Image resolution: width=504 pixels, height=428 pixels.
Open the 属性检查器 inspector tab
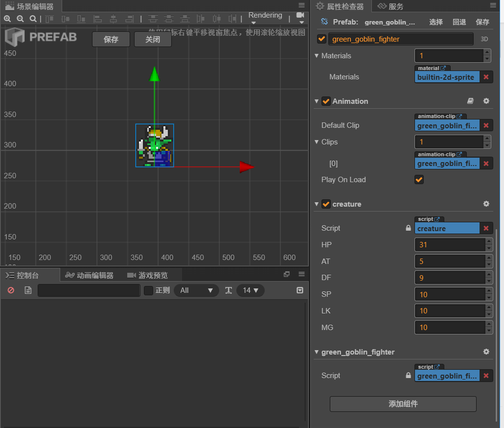click(340, 6)
